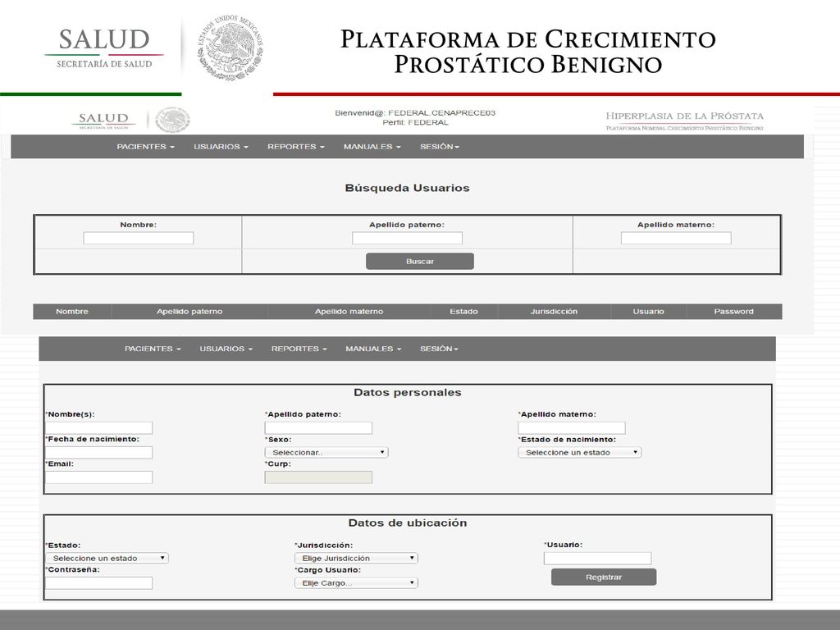Open the Sexo Seleccionar dropdown
Viewport: 840px width, 630px height.
326,453
